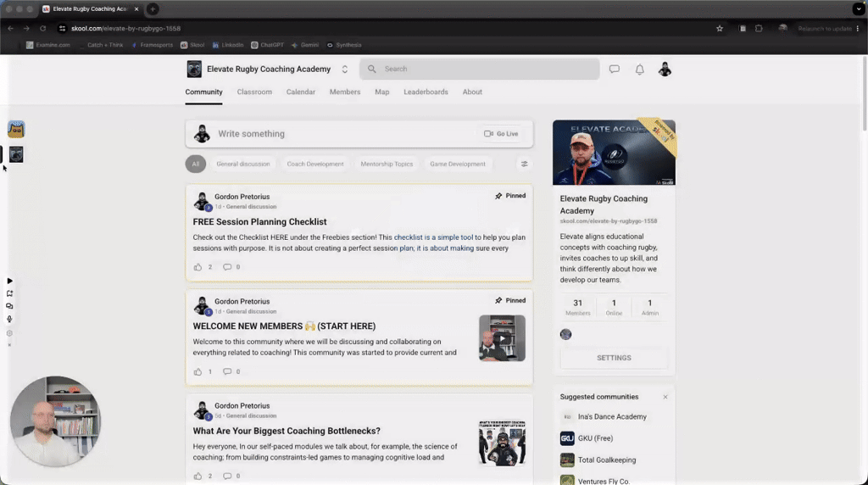Viewport: 868px width, 485px height.
Task: Dismiss the Suggested communities panel
Action: [x=665, y=397]
